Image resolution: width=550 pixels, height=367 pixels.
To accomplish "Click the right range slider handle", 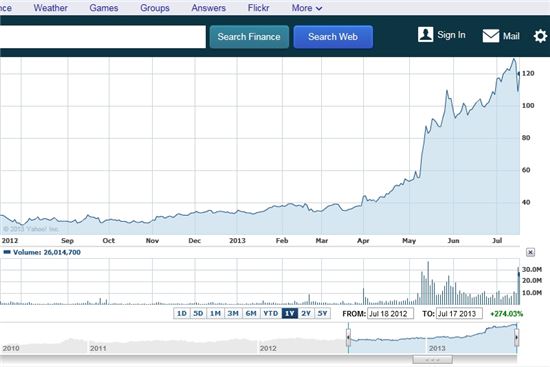I will [x=517, y=338].
